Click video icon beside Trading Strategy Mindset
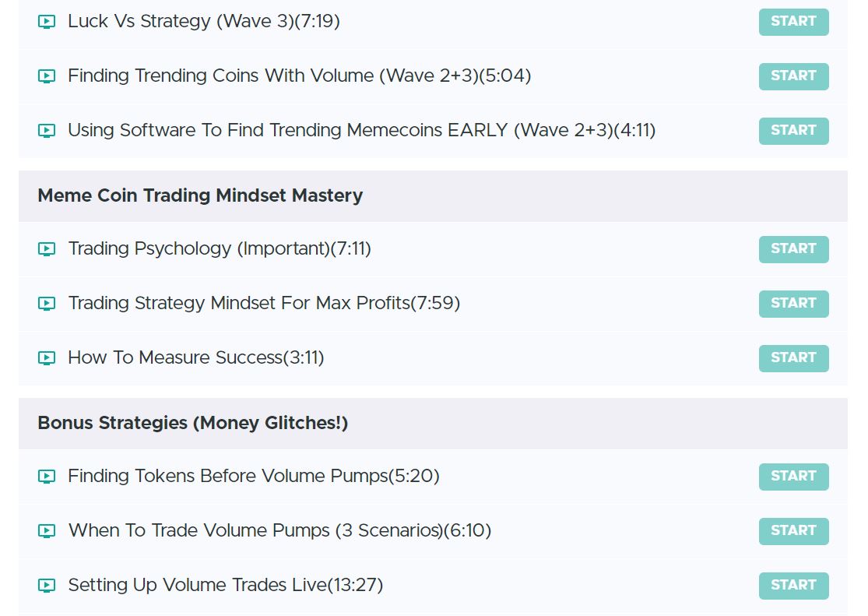Image resolution: width=868 pixels, height=616 pixels. click(x=47, y=304)
